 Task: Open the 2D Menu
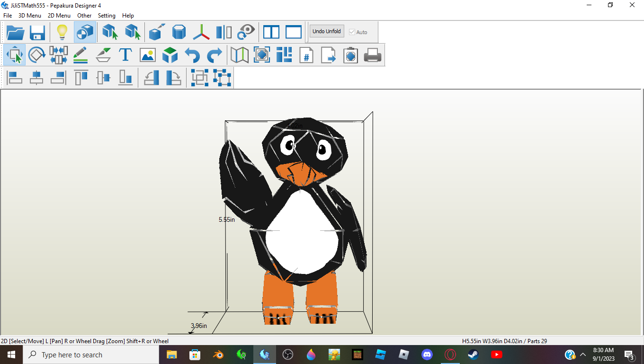pos(59,16)
